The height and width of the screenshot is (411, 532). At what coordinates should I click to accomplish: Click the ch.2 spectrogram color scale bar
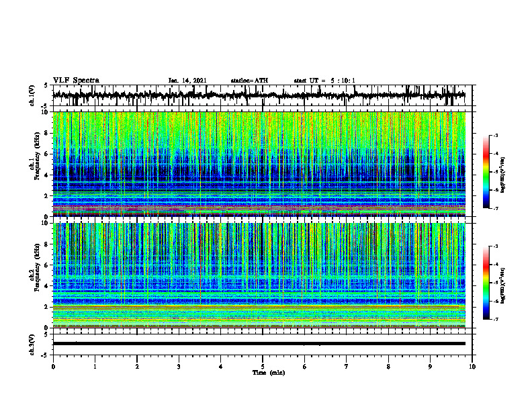(x=486, y=283)
